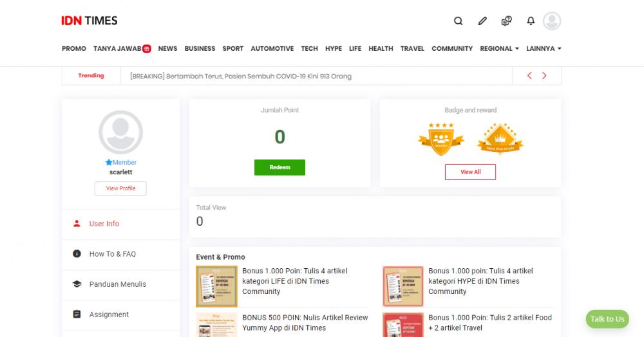Click the 'Member' label

[x=124, y=162]
